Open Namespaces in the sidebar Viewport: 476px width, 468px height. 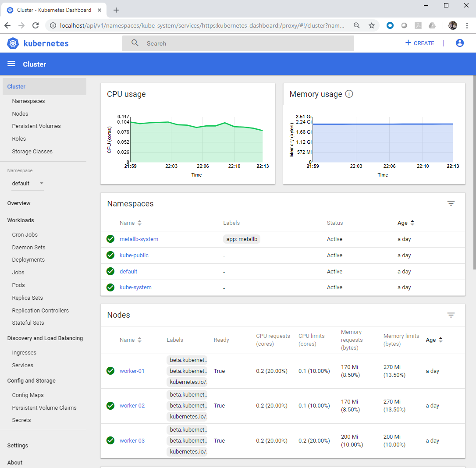tap(28, 101)
